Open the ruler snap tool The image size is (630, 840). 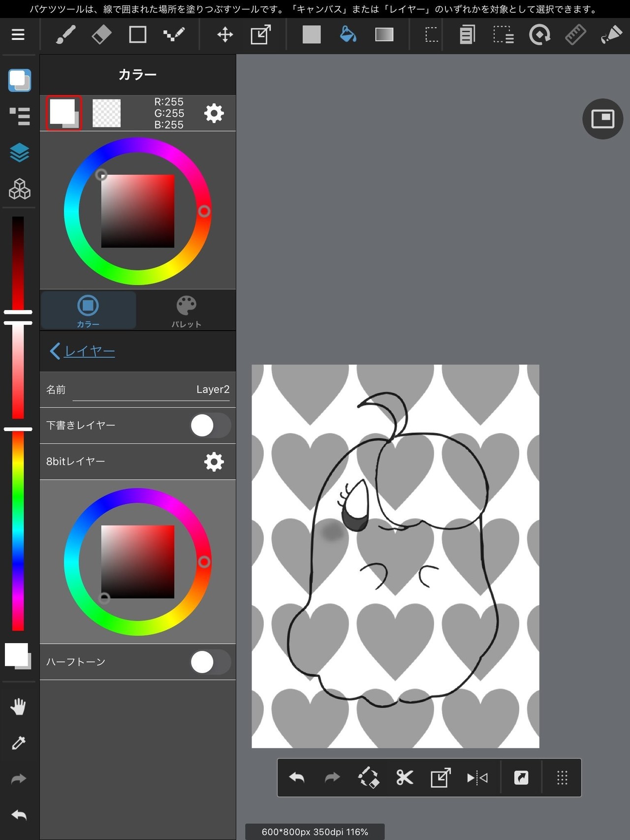(x=575, y=34)
